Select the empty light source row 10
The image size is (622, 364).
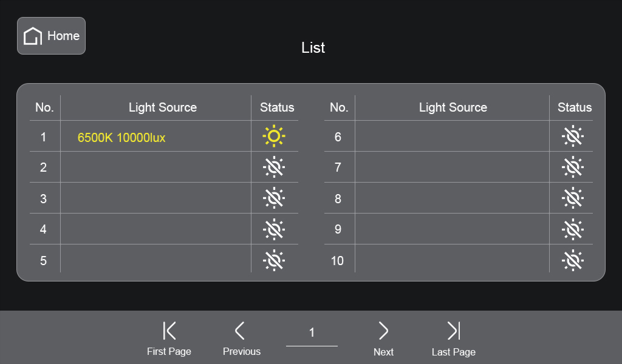tap(452, 260)
